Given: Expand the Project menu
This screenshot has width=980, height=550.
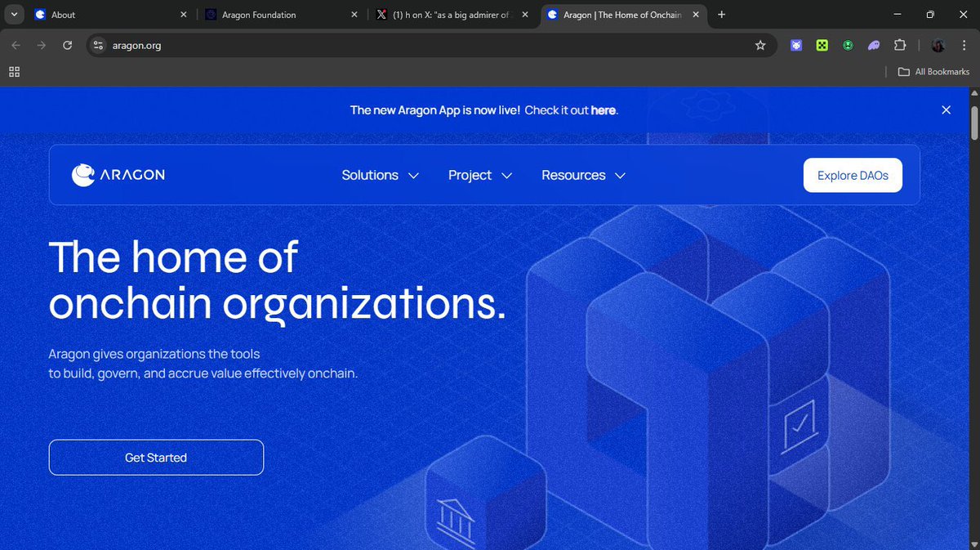Looking at the screenshot, I should [x=480, y=175].
